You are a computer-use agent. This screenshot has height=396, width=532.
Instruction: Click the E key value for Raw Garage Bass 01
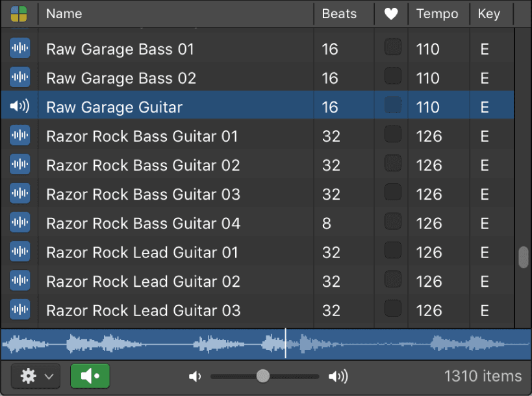485,49
